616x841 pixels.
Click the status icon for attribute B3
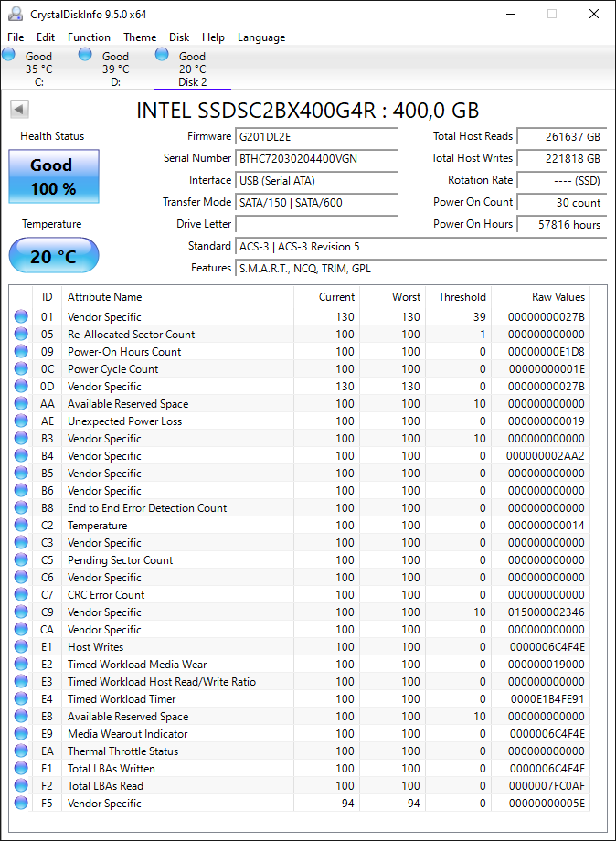(x=21, y=438)
